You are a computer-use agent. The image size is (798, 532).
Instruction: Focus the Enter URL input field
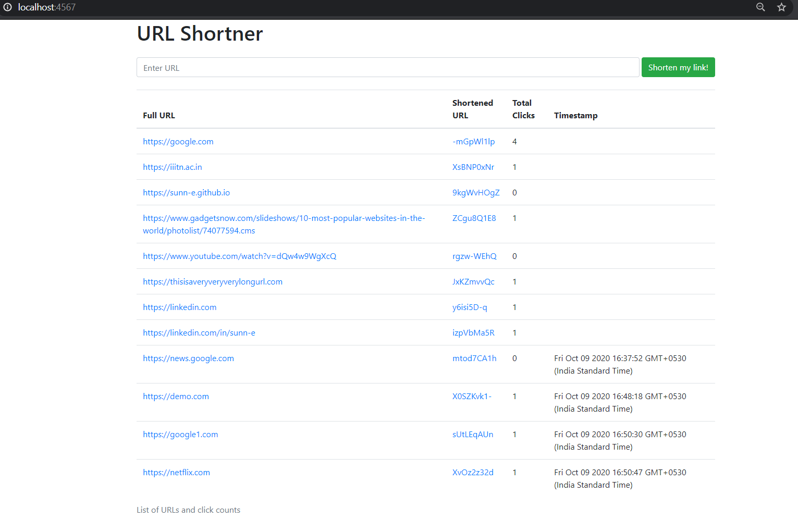click(x=388, y=67)
